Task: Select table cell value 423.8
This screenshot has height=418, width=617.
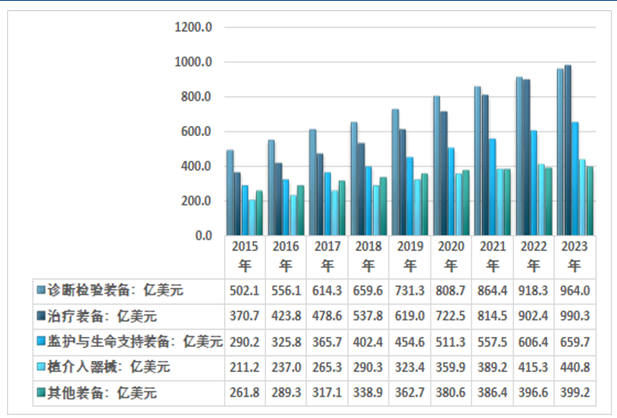Action: [286, 316]
